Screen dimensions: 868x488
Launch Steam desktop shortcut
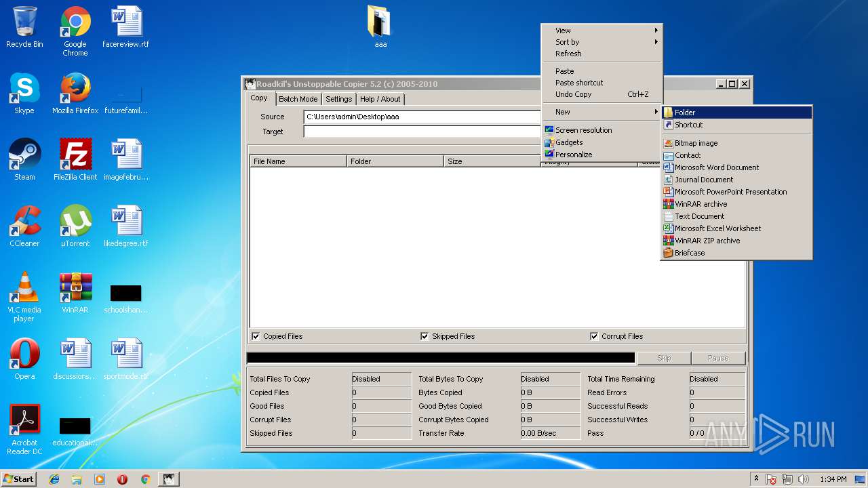[24, 160]
